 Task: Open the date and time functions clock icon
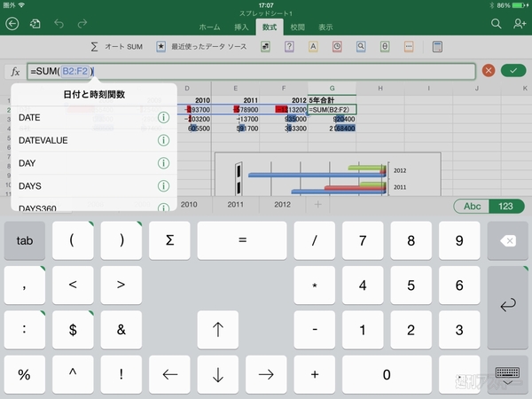[337, 47]
